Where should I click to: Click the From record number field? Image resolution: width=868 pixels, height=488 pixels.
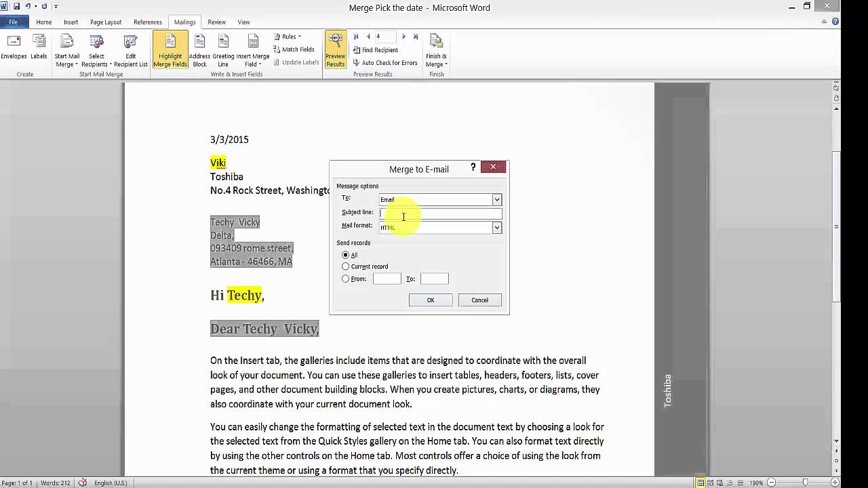coord(387,279)
